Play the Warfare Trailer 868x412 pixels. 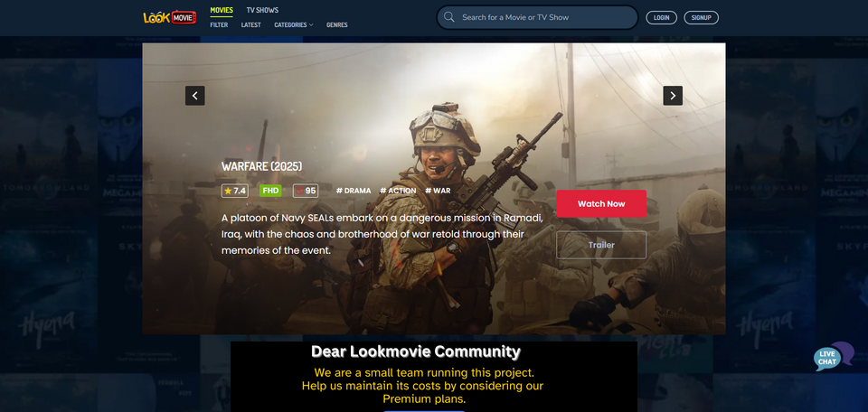click(x=601, y=245)
